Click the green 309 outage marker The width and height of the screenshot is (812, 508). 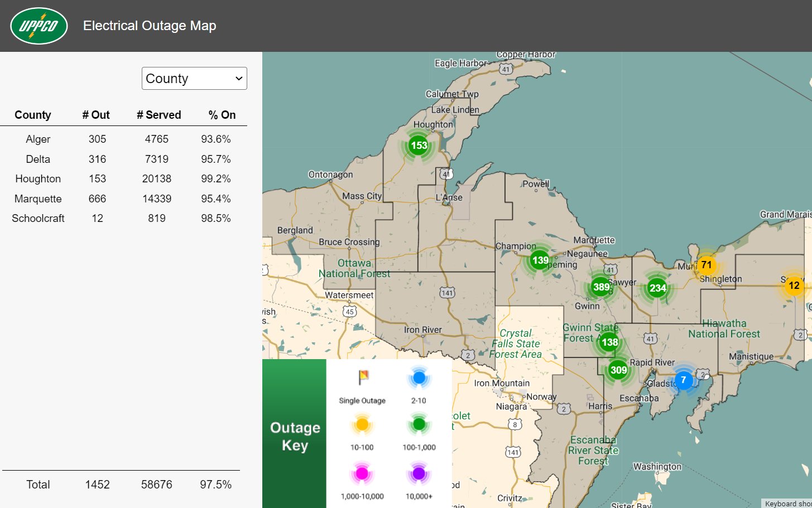[x=618, y=370]
